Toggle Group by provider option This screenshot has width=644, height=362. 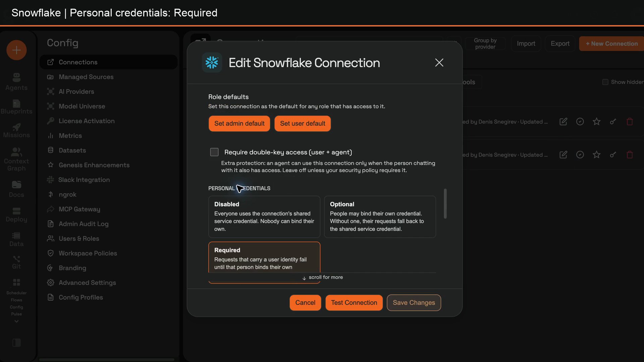485,44
